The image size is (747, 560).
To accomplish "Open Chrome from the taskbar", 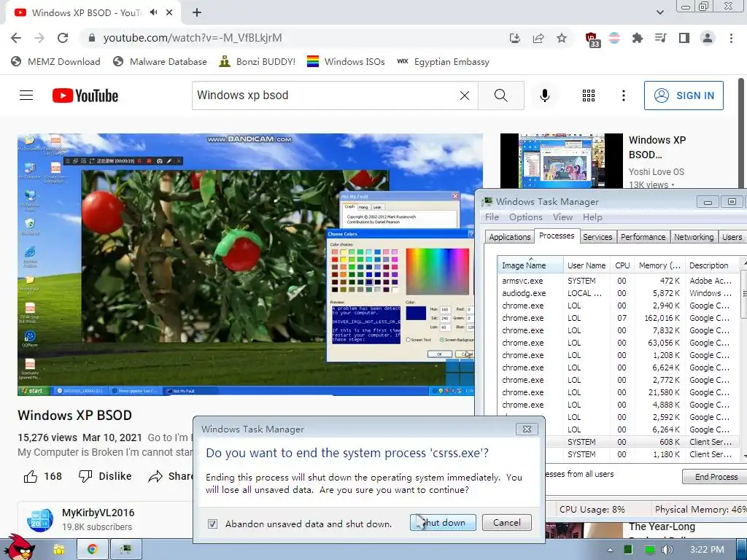I will [93, 549].
